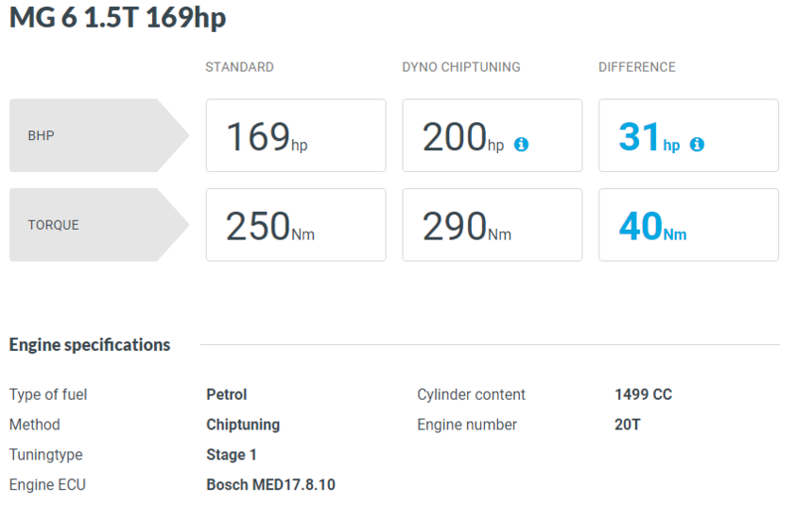Click the Engine specifications heading

coord(90,345)
